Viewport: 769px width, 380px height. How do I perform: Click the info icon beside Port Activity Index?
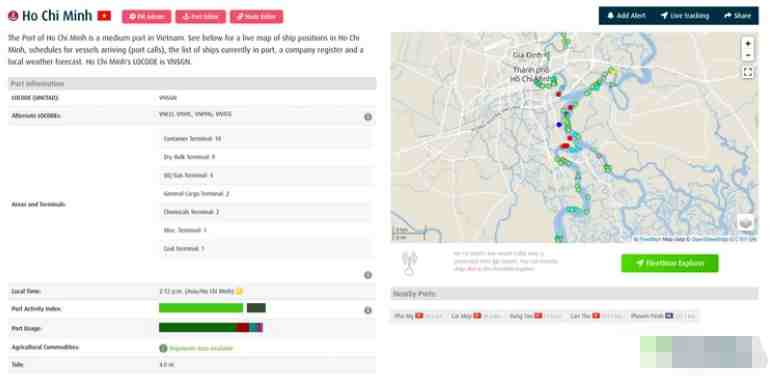click(368, 310)
